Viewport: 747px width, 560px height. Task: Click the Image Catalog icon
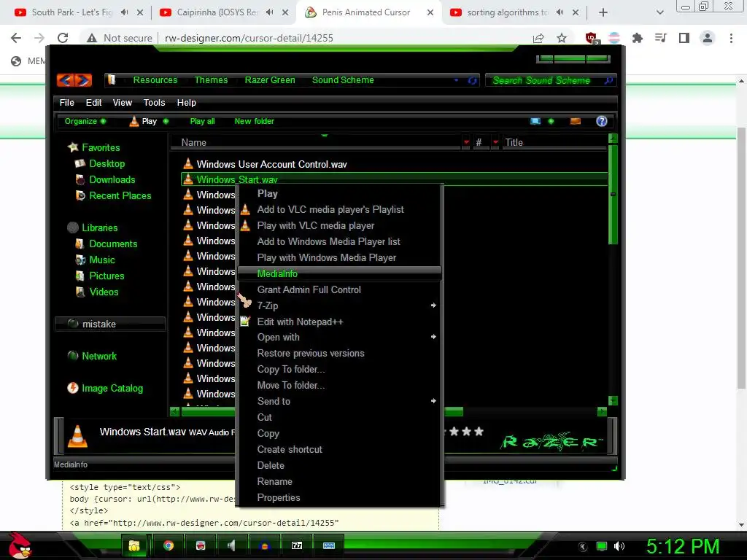(x=73, y=388)
